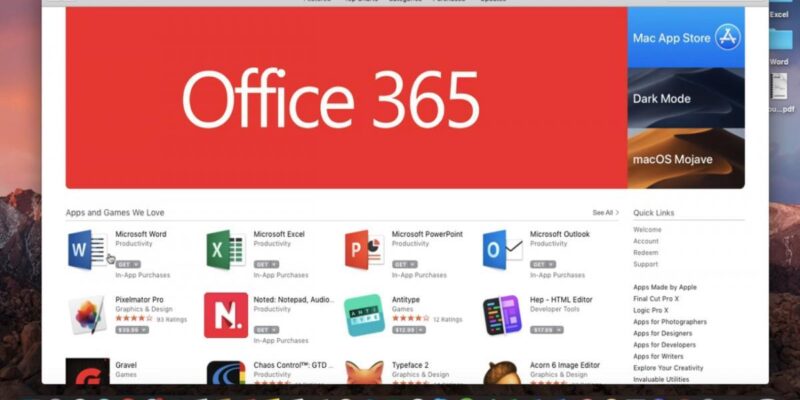
Task: Open the Microsoft Excel app icon
Action: 226,249
